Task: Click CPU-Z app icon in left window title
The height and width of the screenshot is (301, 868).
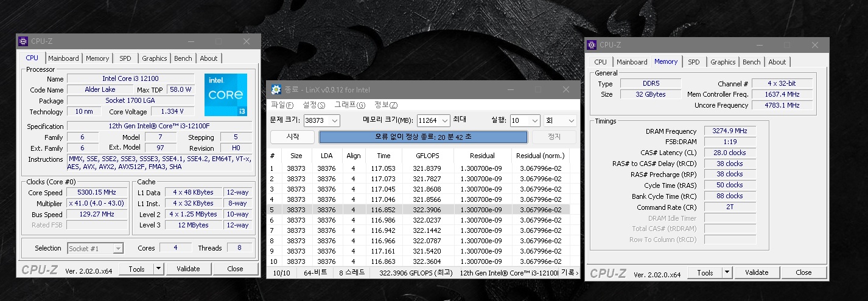Action: coord(23,41)
